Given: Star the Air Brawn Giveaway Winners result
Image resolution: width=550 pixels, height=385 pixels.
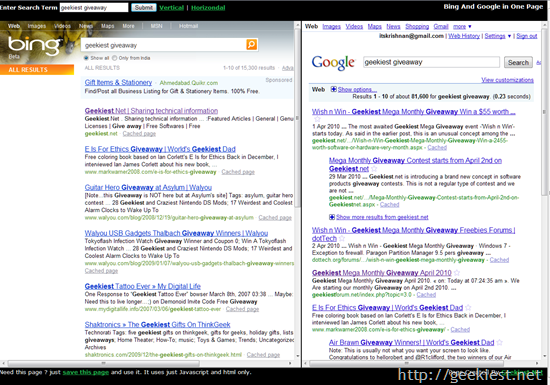Looking at the screenshot, I should (499, 342).
